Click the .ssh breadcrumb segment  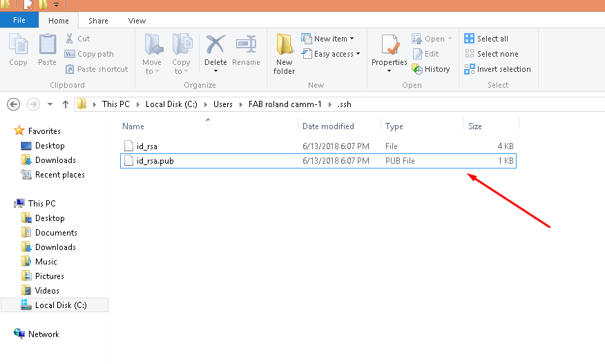click(x=344, y=104)
